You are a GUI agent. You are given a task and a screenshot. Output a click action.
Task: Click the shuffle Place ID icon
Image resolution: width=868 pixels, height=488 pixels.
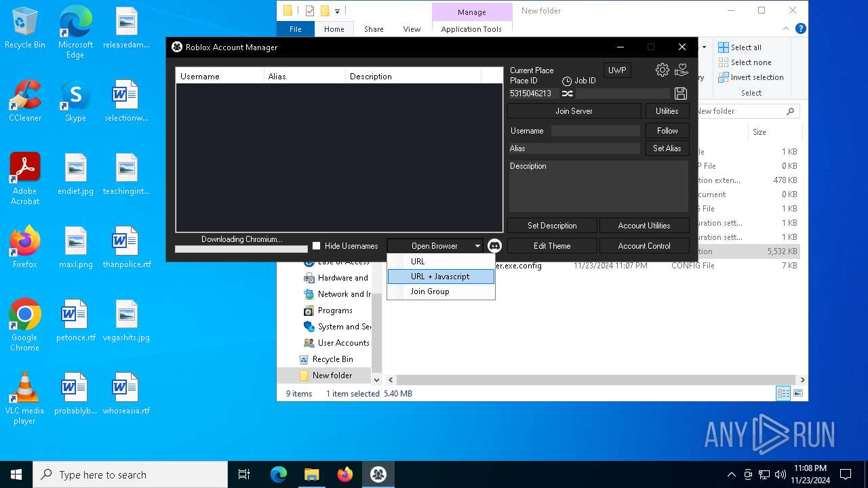568,94
